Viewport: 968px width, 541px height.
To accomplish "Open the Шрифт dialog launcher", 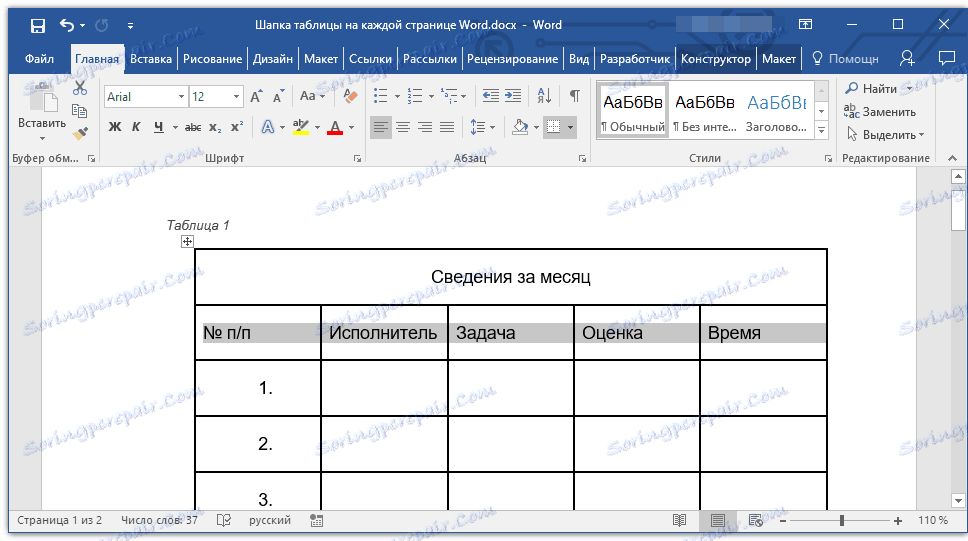I will [357, 159].
